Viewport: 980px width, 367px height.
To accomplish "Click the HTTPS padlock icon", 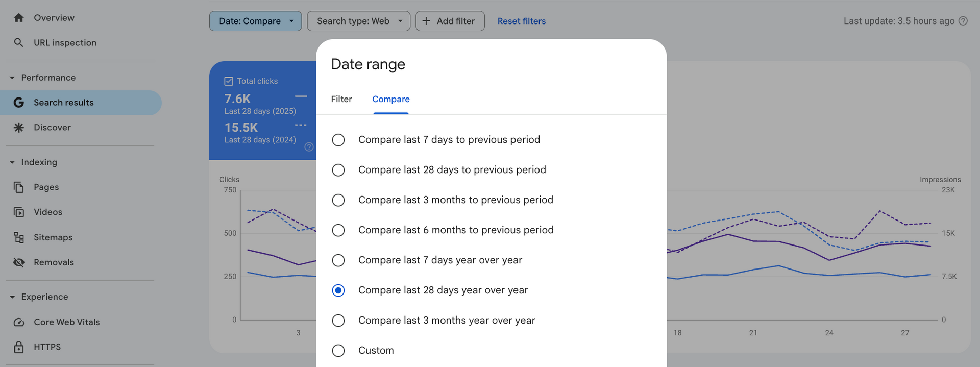I will coord(19,347).
